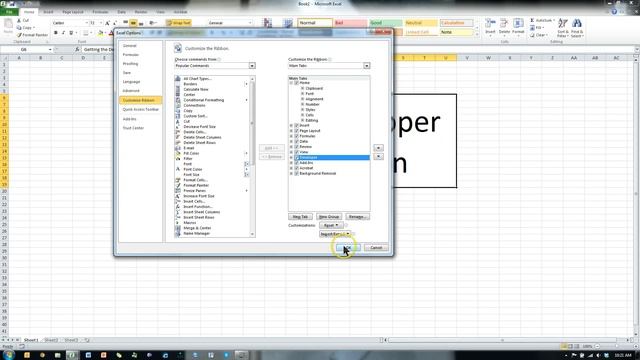
Task: Click Bold in the Excel ribbon
Action: point(56,33)
